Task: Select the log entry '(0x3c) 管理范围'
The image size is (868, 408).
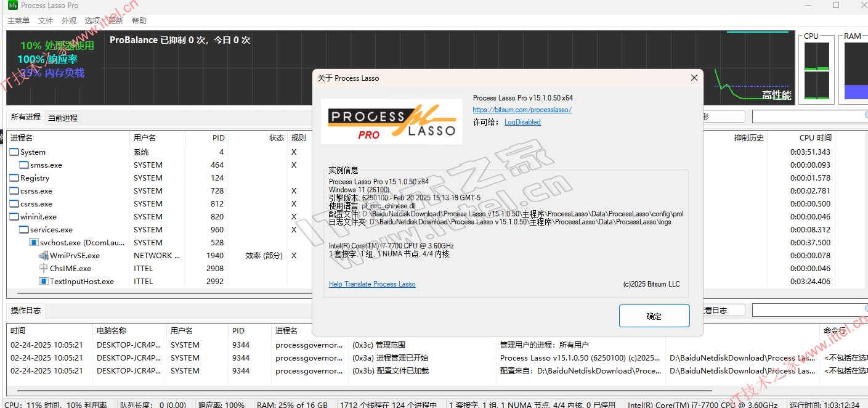Action: [379, 345]
